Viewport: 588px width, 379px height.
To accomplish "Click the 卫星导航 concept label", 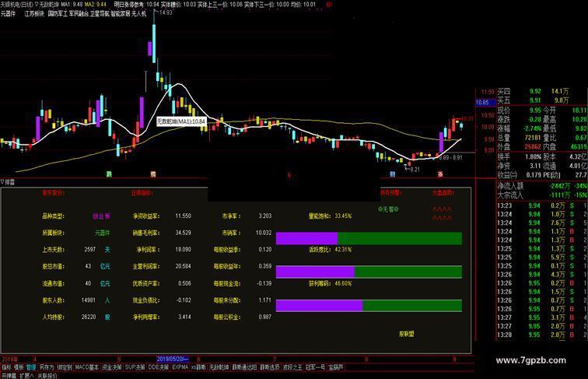I will pyautogui.click(x=100, y=14).
